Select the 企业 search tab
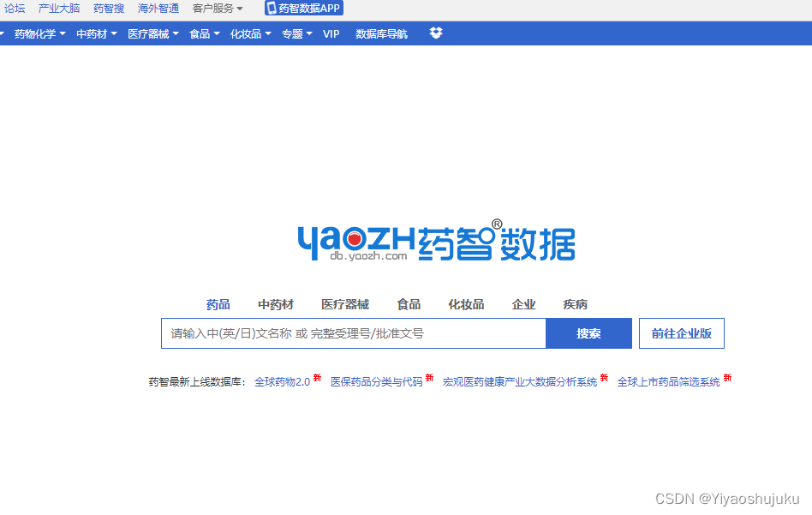 click(x=523, y=304)
